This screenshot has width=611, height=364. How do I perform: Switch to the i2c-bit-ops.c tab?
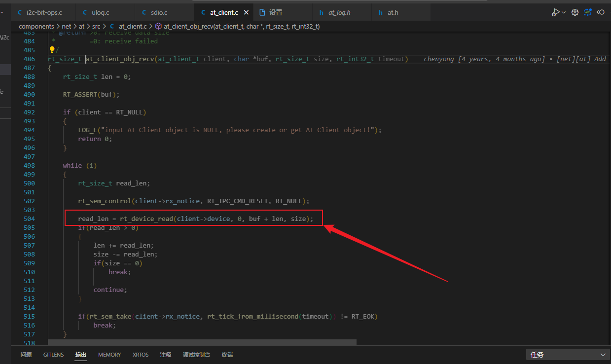point(43,12)
